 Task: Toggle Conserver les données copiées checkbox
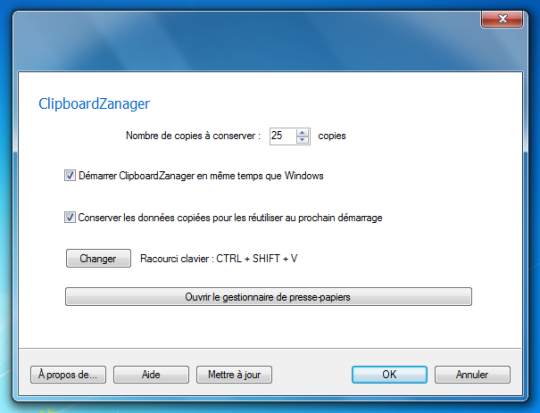(70, 217)
